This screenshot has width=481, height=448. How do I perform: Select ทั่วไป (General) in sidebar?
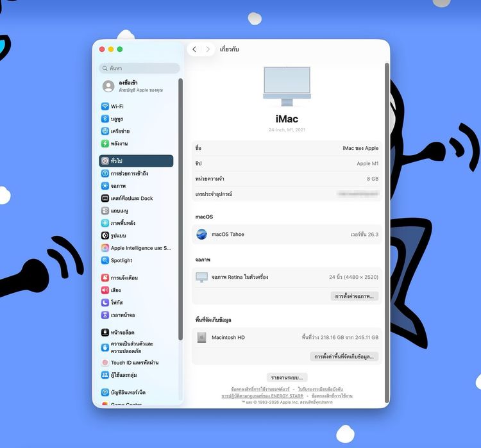coord(136,161)
